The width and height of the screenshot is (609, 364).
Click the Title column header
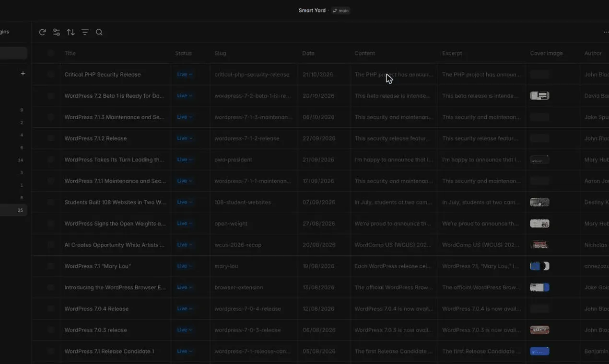click(x=70, y=53)
